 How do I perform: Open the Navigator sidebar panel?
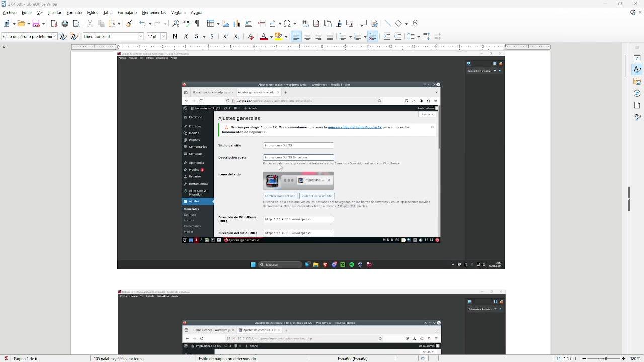click(637, 94)
